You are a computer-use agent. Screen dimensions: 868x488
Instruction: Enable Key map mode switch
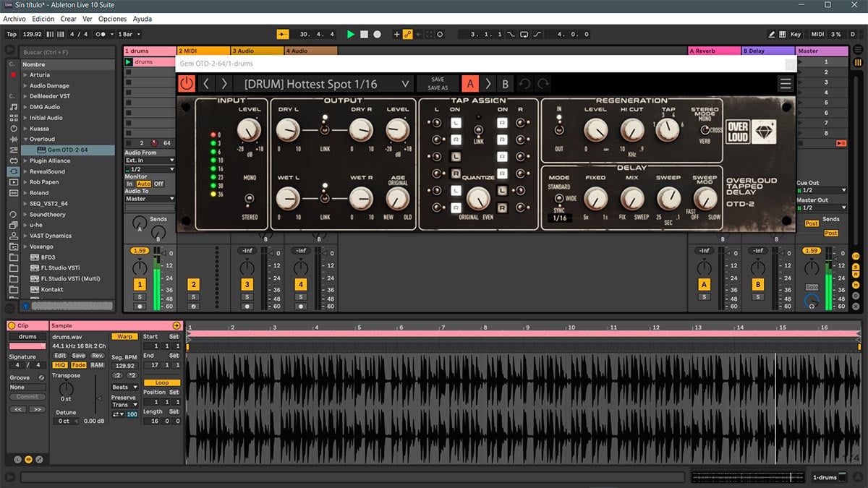(796, 34)
